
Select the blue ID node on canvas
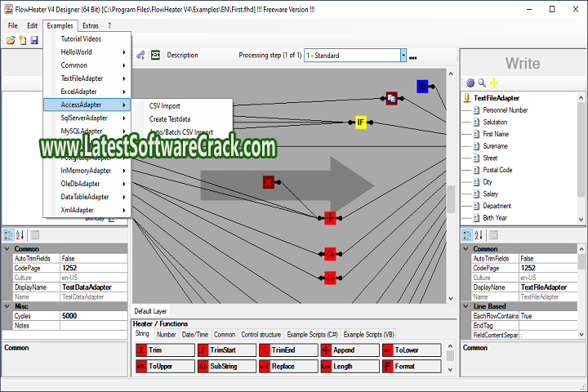click(x=422, y=86)
